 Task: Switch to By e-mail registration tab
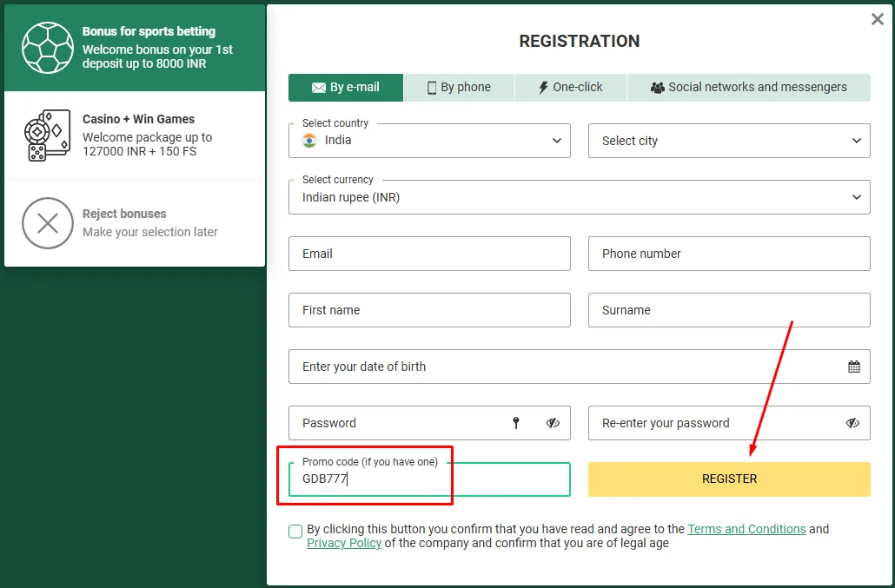coord(346,87)
